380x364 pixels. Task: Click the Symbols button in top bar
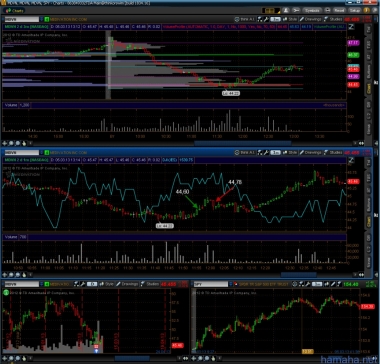click(x=312, y=10)
